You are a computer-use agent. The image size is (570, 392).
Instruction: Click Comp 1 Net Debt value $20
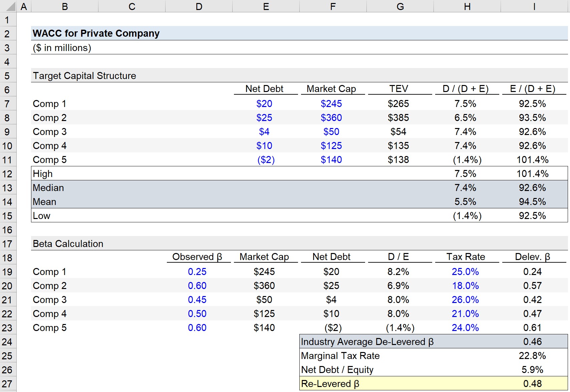coord(264,104)
